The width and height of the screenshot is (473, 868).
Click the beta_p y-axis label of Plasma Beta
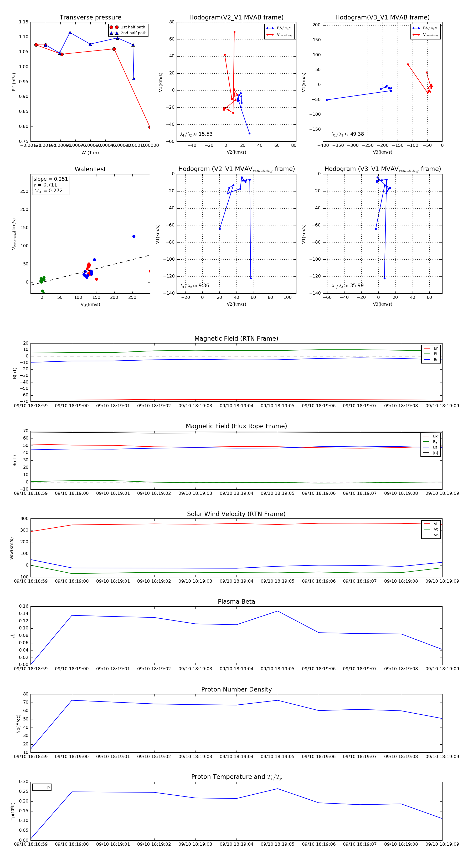[x=13, y=635]
